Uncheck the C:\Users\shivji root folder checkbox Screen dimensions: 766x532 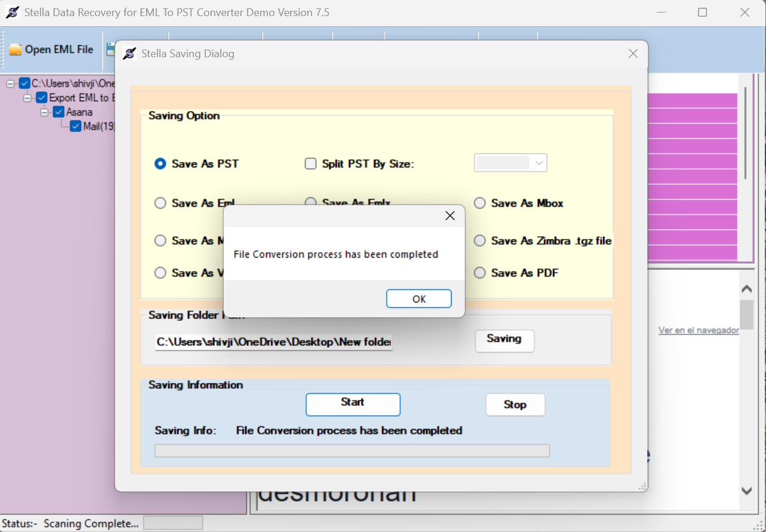pyautogui.click(x=24, y=83)
